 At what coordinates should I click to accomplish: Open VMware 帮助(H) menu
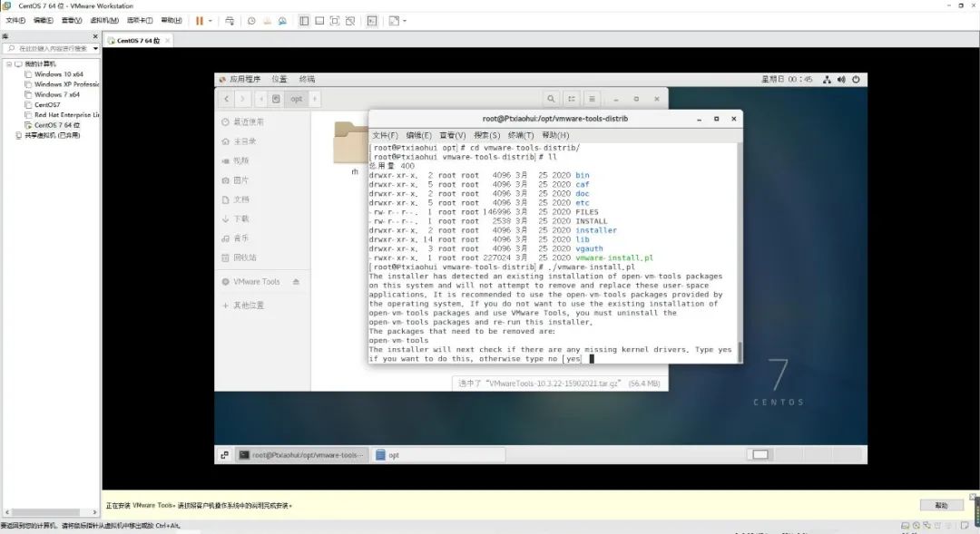171,21
